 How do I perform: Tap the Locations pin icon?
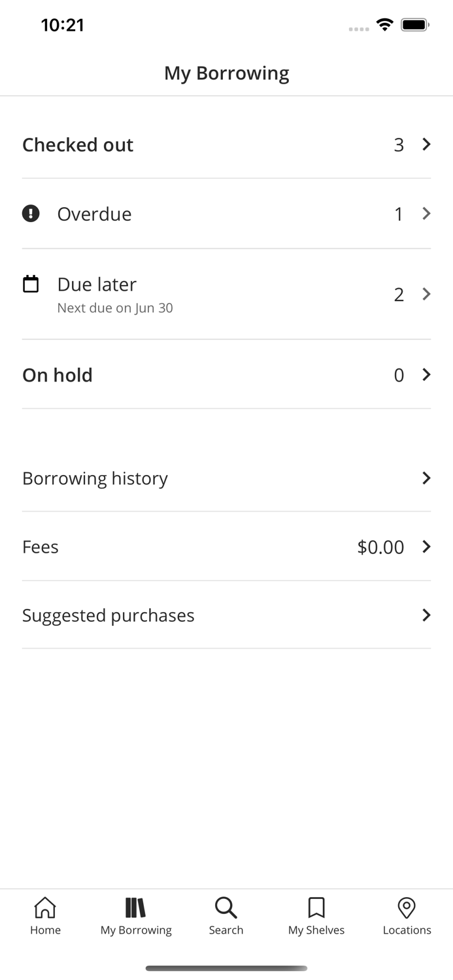point(407,907)
